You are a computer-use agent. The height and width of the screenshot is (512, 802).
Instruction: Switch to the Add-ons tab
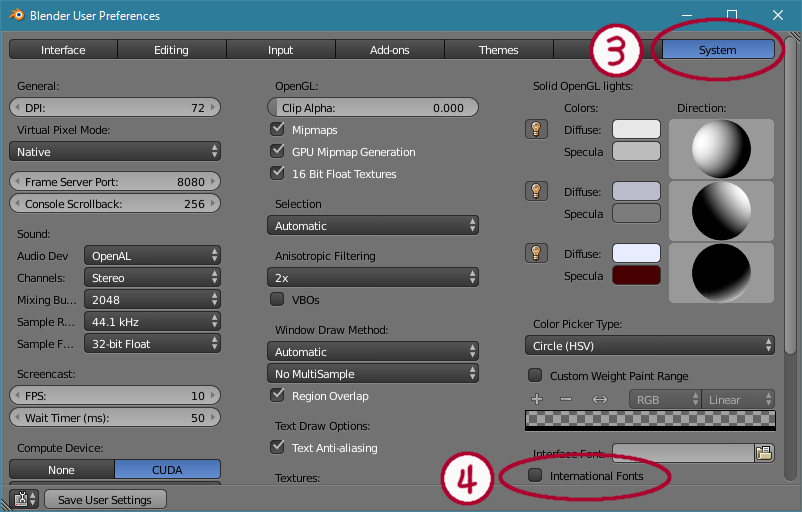point(389,50)
